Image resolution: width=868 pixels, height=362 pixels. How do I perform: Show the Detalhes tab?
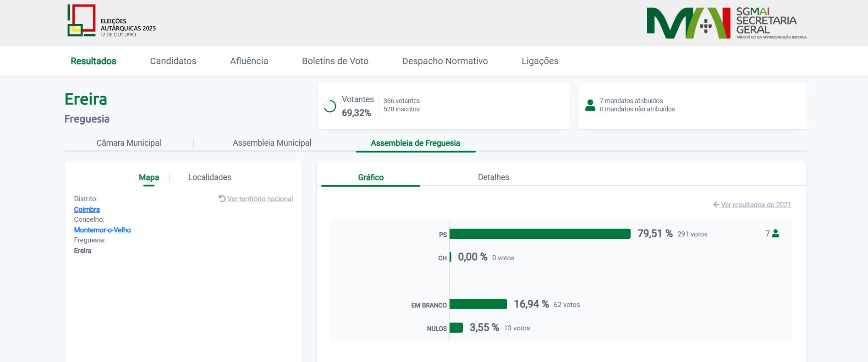click(493, 177)
